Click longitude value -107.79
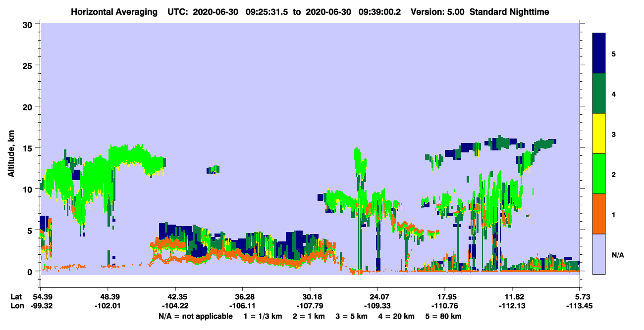The width and height of the screenshot is (644, 330). click(310, 306)
